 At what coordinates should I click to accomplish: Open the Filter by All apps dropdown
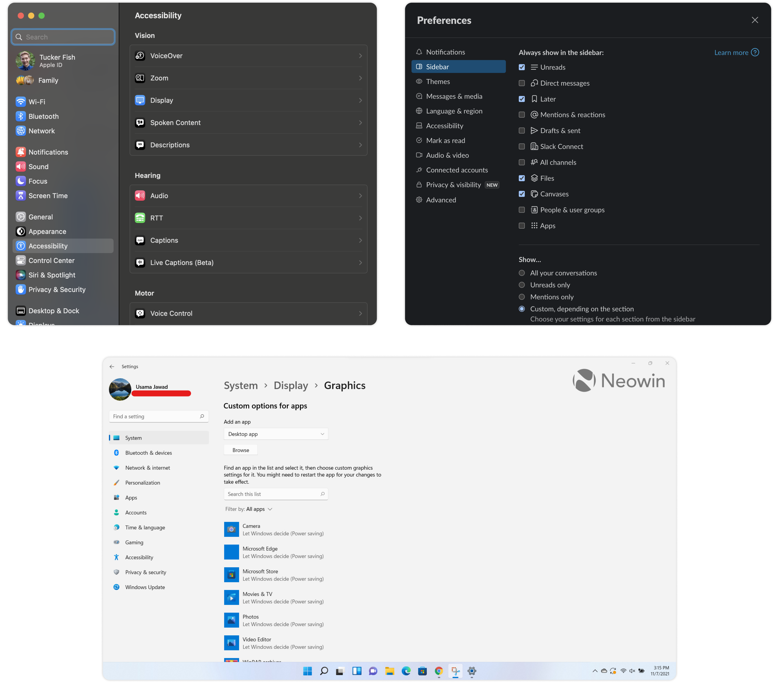coord(249,509)
